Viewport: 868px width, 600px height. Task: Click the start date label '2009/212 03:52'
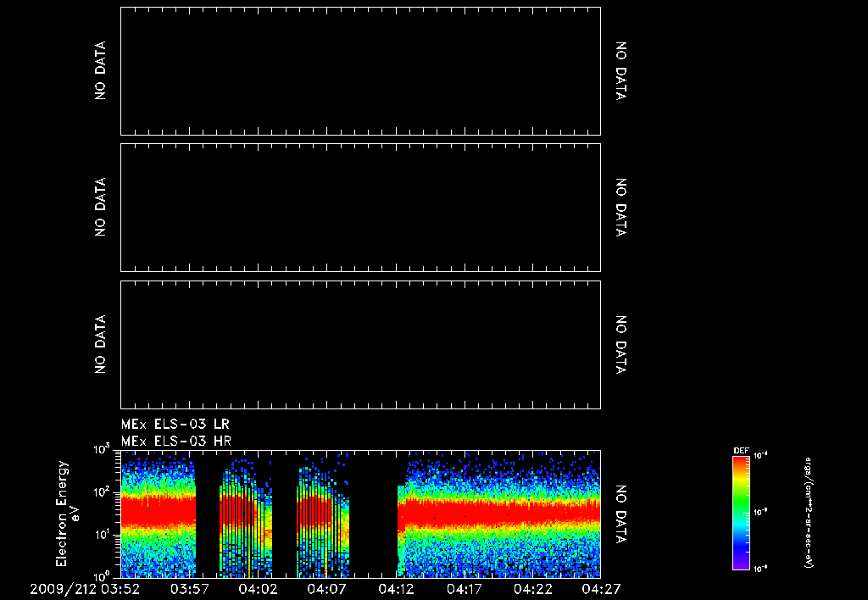85,589
